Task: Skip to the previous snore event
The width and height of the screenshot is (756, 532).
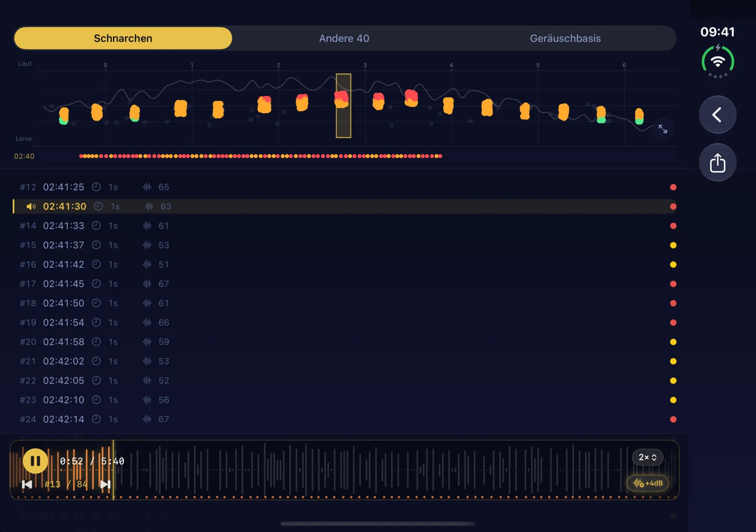Action: [27, 484]
